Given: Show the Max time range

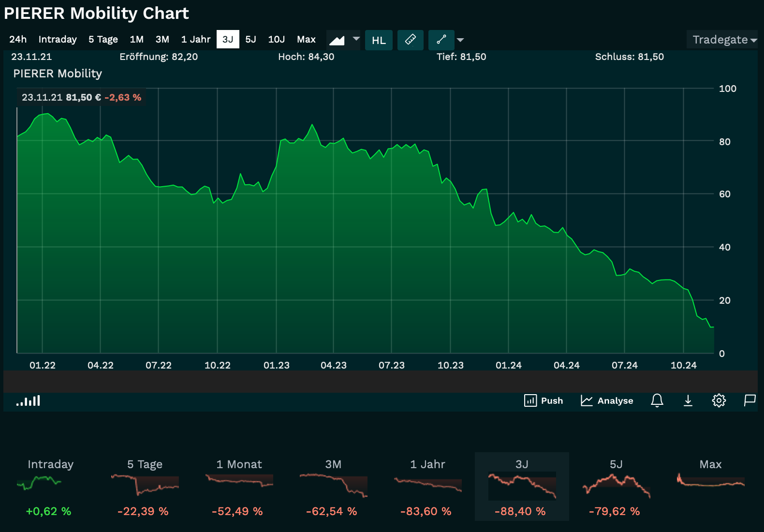Looking at the screenshot, I should [306, 39].
